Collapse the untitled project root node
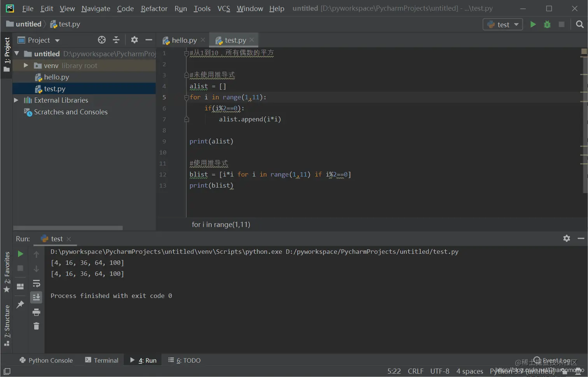 point(17,53)
